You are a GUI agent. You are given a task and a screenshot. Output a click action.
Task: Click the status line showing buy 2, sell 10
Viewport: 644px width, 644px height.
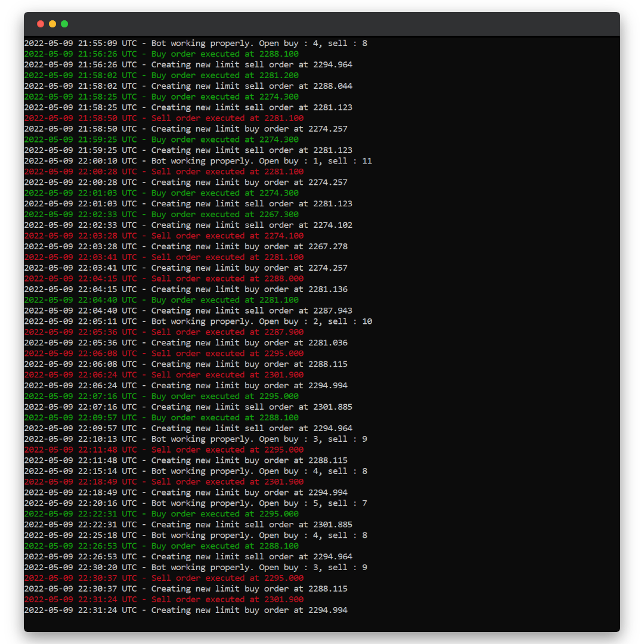click(x=197, y=322)
